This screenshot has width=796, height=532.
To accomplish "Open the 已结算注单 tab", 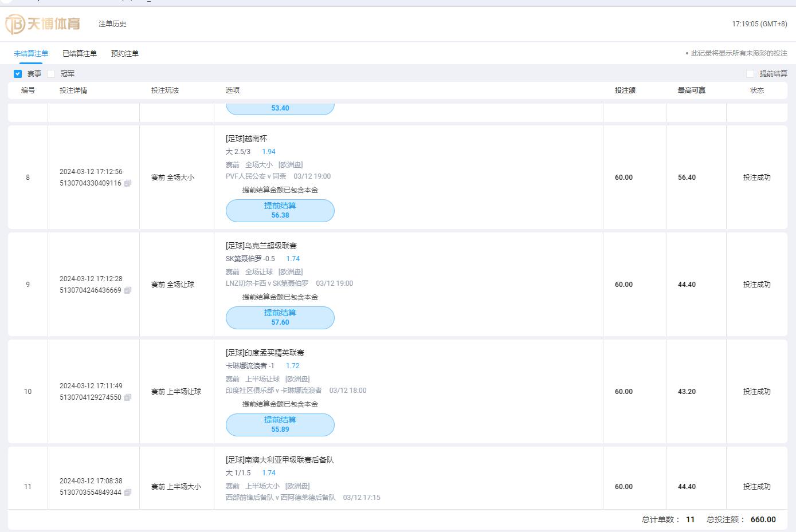I will click(80, 54).
